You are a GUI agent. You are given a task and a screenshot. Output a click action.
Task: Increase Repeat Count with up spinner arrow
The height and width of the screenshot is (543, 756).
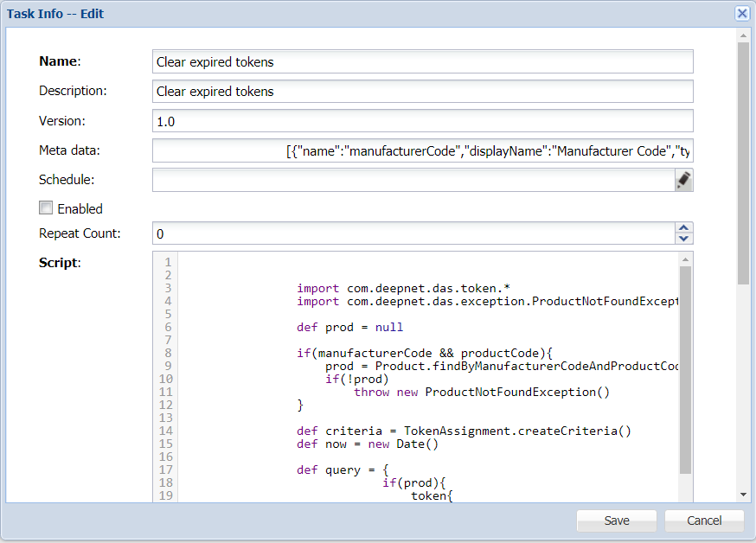coord(683,228)
